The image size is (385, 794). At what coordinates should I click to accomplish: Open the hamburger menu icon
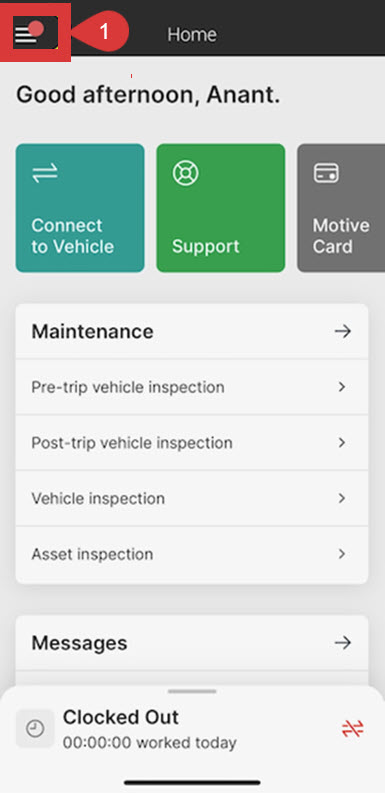click(25, 34)
